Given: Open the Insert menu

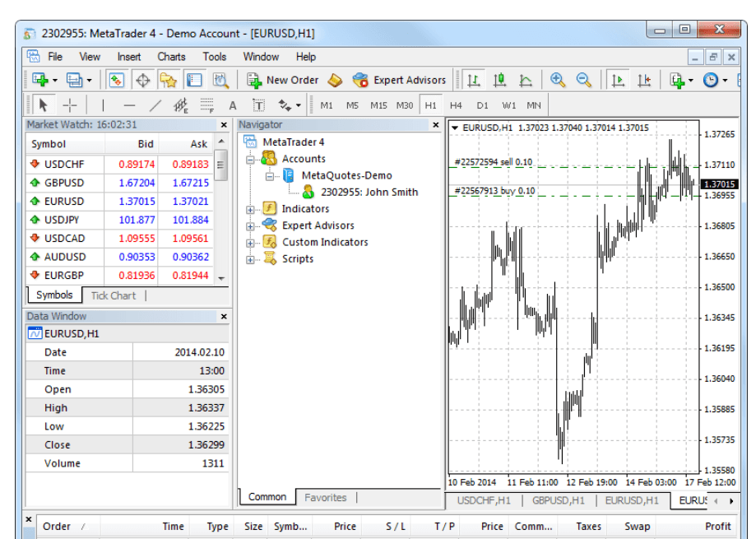Looking at the screenshot, I should pos(128,57).
